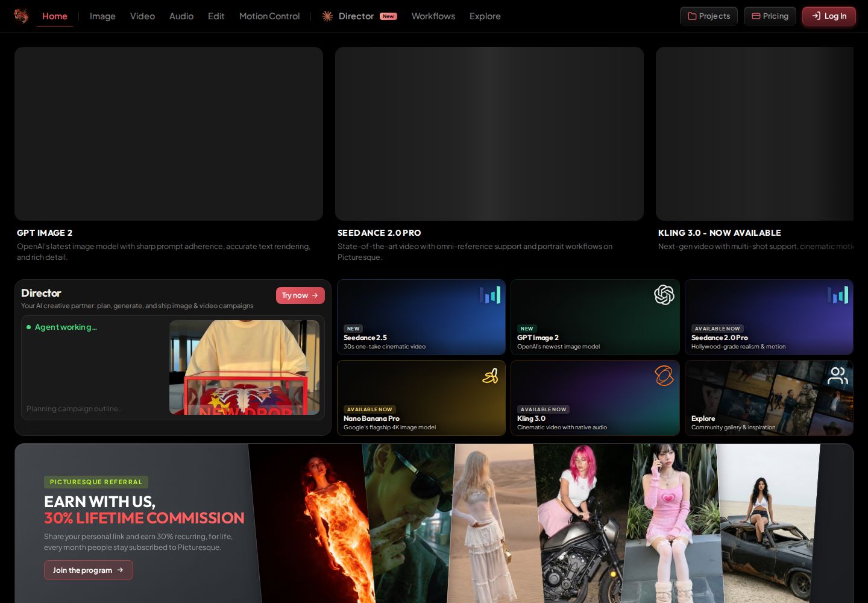Image resolution: width=868 pixels, height=603 pixels.
Task: Click the folder icon in Projects button
Action: point(692,16)
